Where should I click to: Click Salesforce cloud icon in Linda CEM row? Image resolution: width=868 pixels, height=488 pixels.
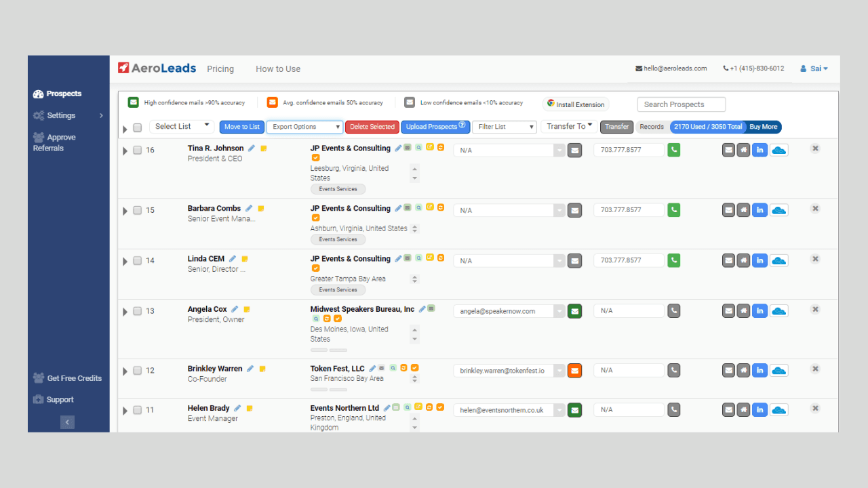pos(779,260)
